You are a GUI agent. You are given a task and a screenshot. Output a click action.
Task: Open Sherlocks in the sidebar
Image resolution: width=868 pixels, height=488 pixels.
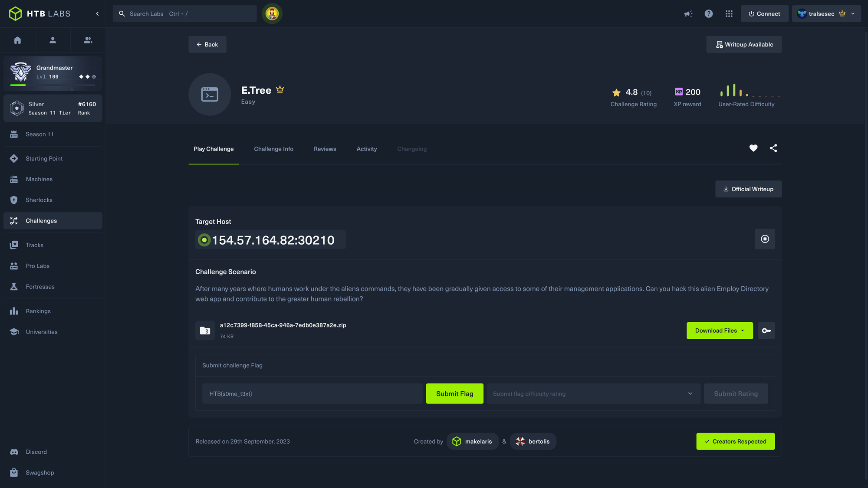click(53, 200)
